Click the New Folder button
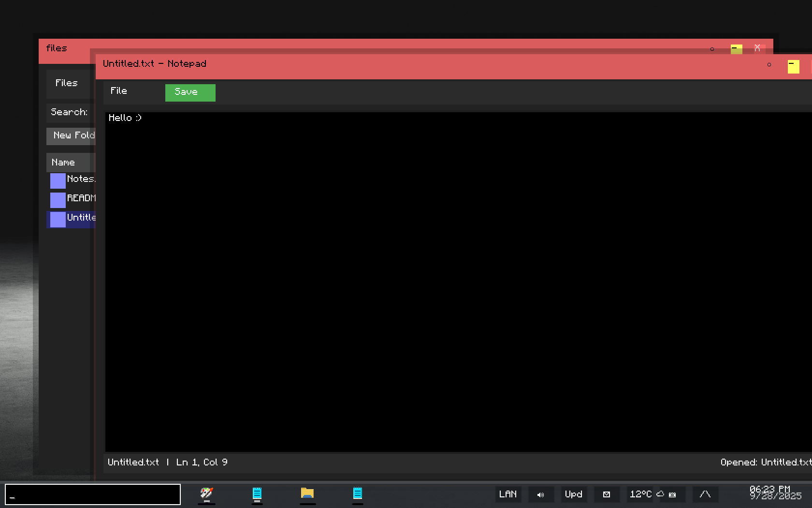This screenshot has height=508, width=812. [x=72, y=136]
